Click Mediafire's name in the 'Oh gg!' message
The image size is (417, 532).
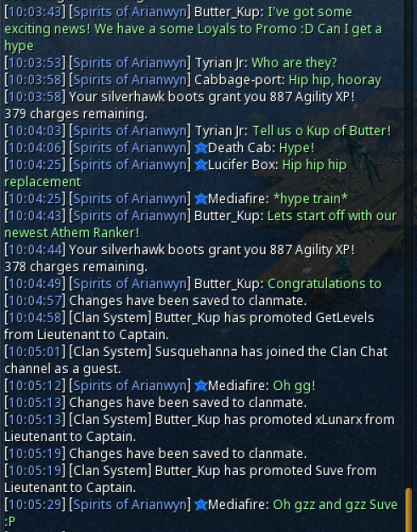239,386
